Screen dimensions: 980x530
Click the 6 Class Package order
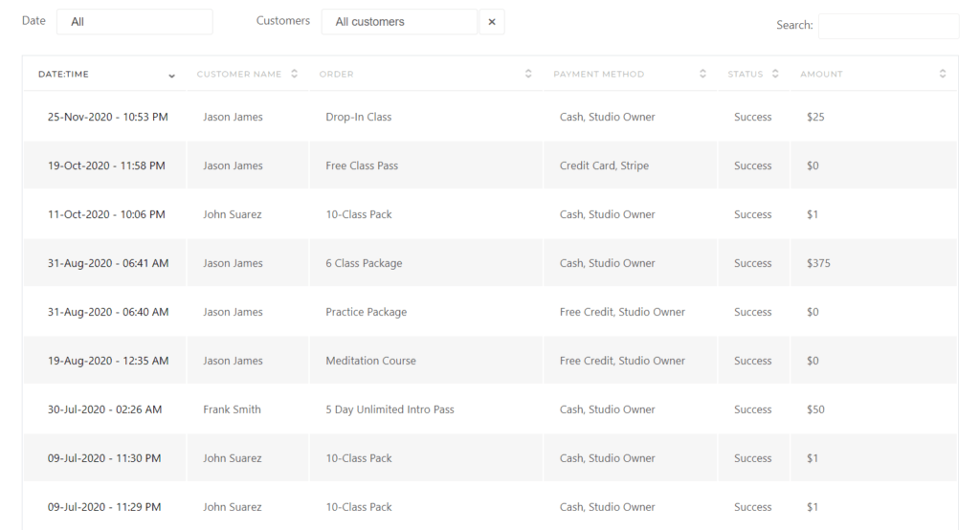point(364,264)
